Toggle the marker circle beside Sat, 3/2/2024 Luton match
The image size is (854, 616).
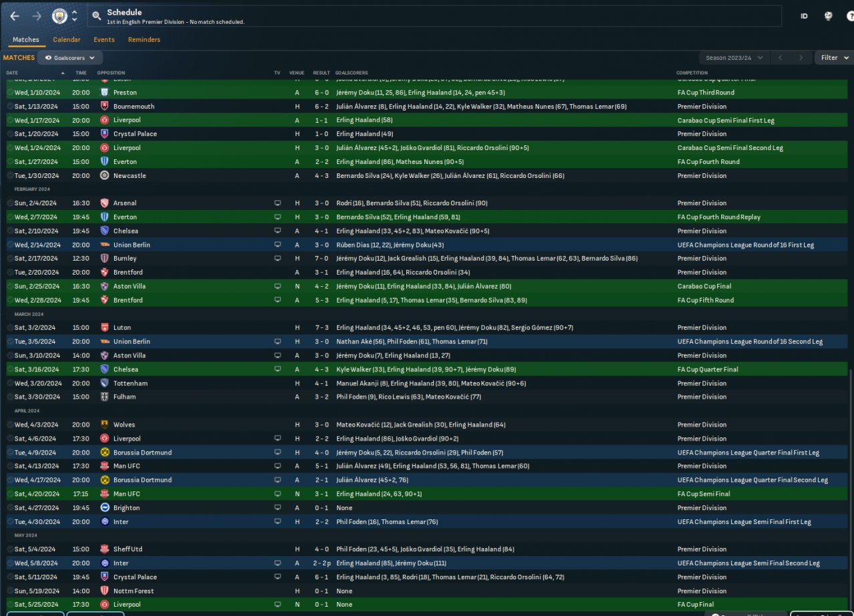pos(10,328)
